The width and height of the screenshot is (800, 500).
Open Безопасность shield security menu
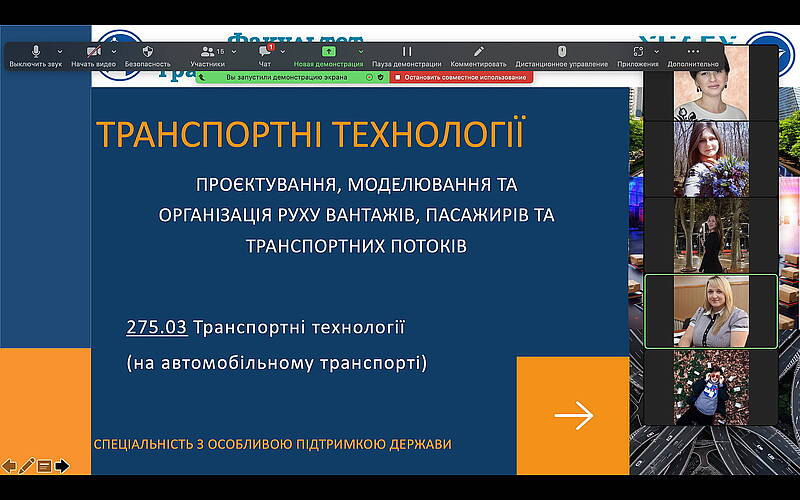pos(147,56)
